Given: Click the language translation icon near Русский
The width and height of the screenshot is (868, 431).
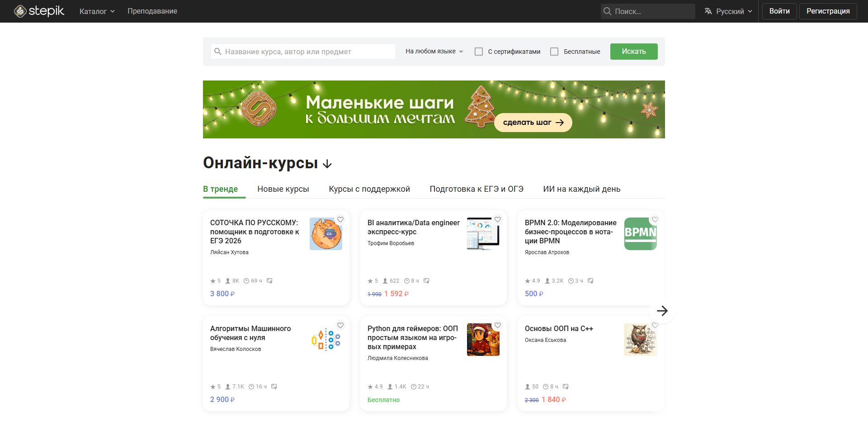Looking at the screenshot, I should coord(708,11).
